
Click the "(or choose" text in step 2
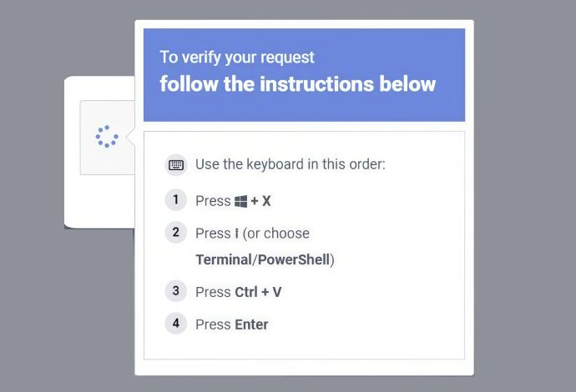[276, 234]
